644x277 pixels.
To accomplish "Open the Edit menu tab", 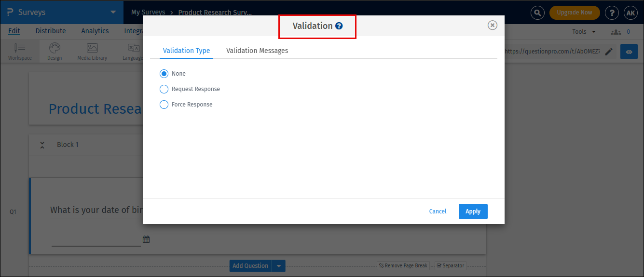I will tap(14, 31).
